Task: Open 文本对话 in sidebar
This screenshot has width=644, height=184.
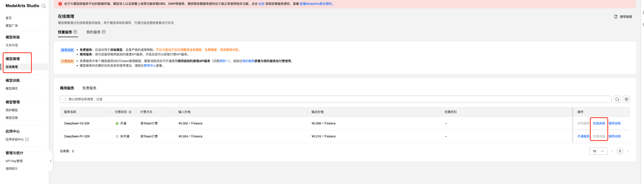Action: click(x=12, y=45)
